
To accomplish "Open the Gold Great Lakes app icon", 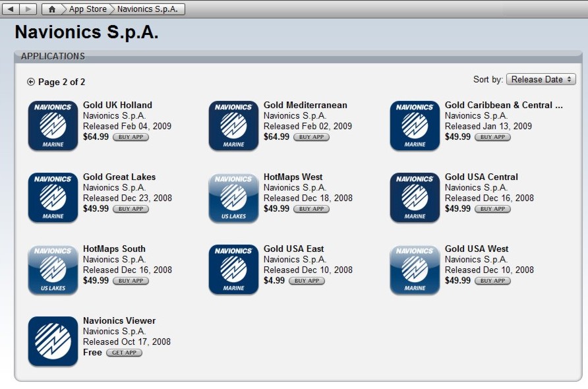I will click(x=53, y=198).
